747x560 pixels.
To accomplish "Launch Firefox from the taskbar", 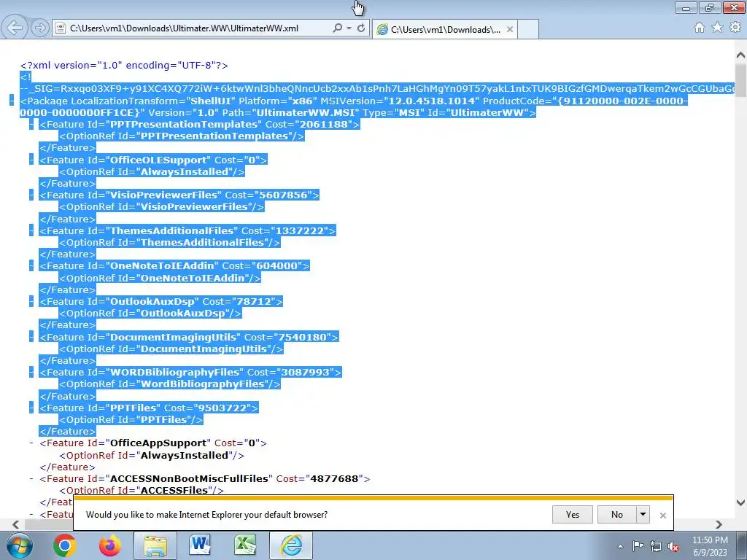I will (x=110, y=545).
